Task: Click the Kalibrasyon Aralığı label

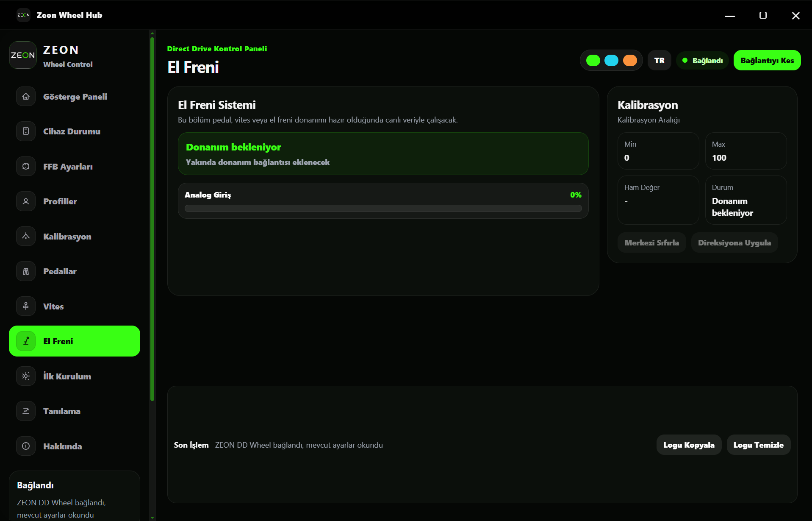Action: coord(648,120)
